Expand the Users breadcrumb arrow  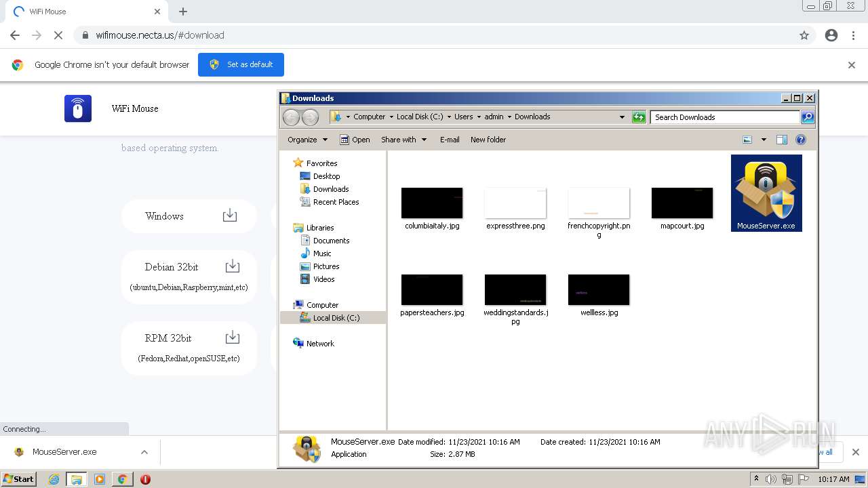(479, 117)
